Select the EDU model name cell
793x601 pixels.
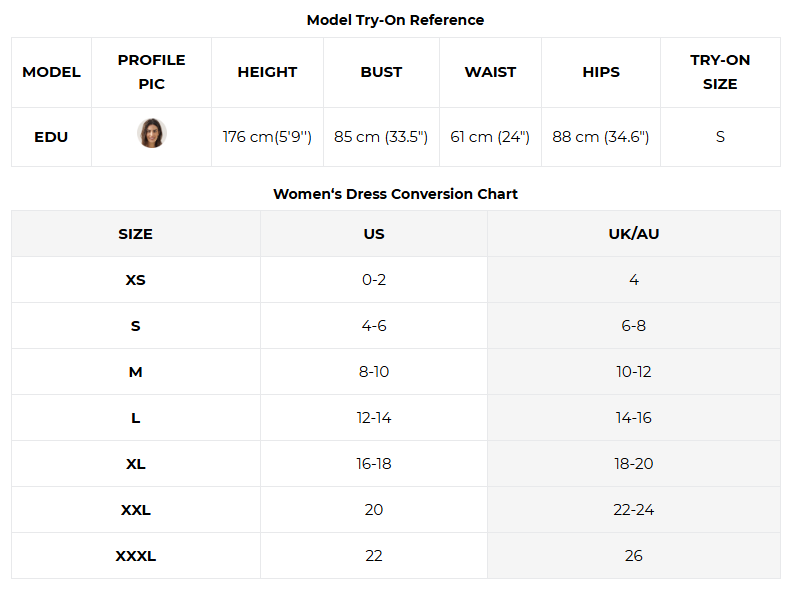click(x=51, y=137)
